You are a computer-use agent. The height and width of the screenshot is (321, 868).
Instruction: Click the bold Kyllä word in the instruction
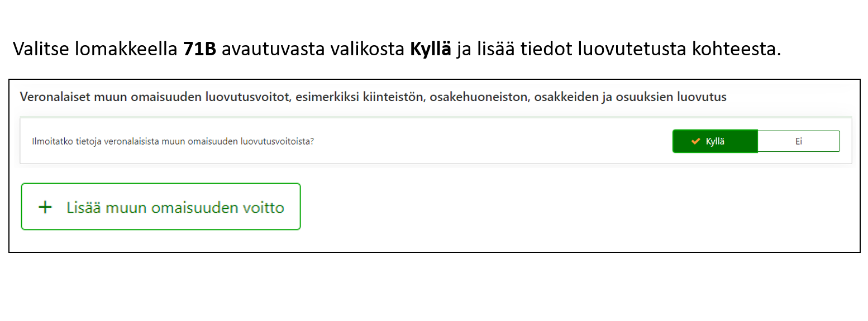[x=430, y=49]
